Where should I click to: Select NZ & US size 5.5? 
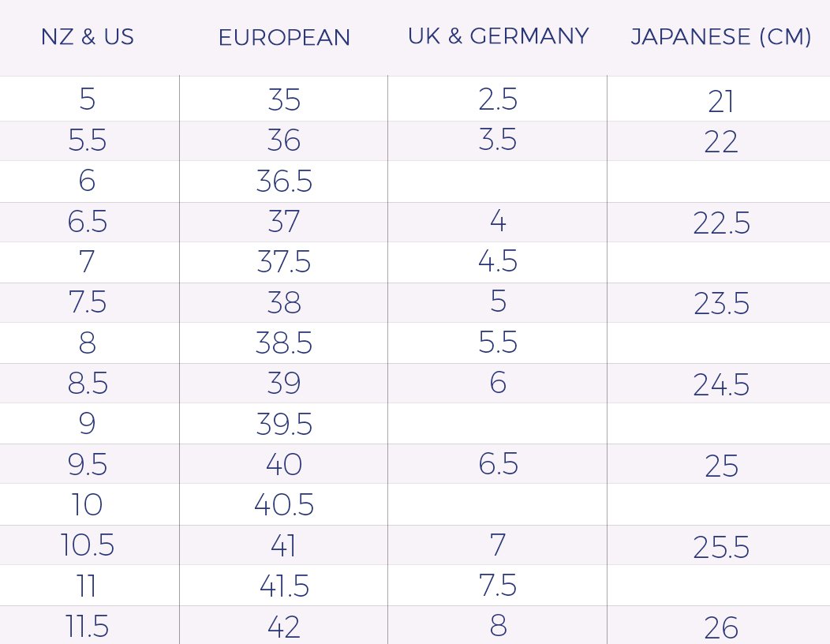click(x=88, y=141)
